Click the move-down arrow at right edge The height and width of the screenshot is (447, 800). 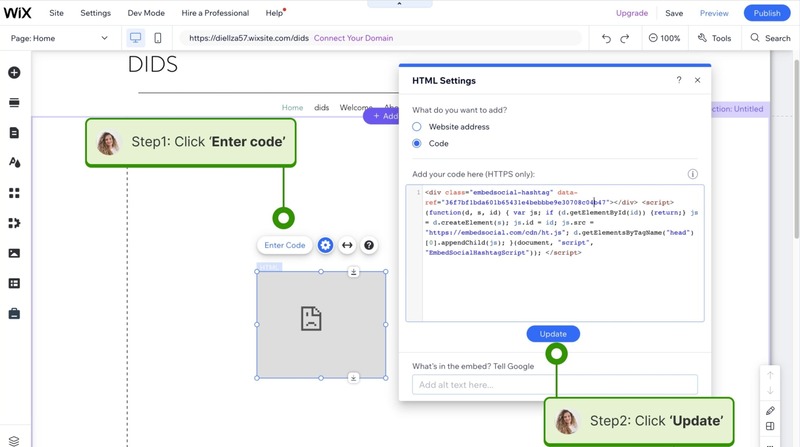click(x=770, y=390)
